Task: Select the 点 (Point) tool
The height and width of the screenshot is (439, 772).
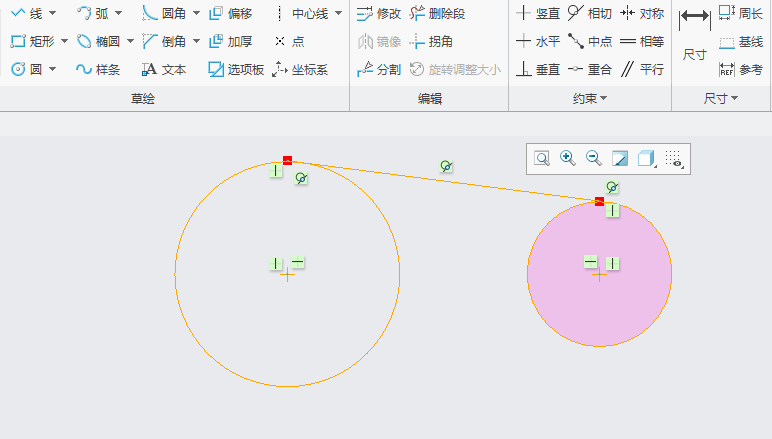Action: coord(290,41)
